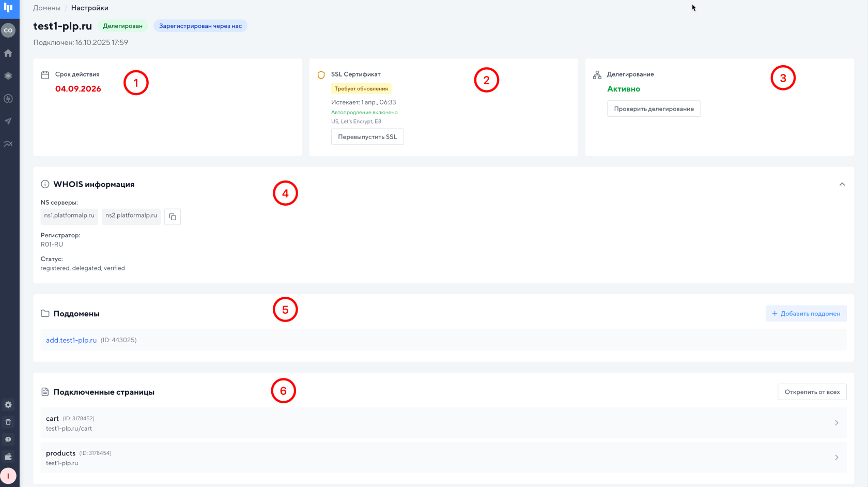Click the test1-plp.ru/cart URL text
This screenshot has width=868, height=487.
(x=69, y=429)
